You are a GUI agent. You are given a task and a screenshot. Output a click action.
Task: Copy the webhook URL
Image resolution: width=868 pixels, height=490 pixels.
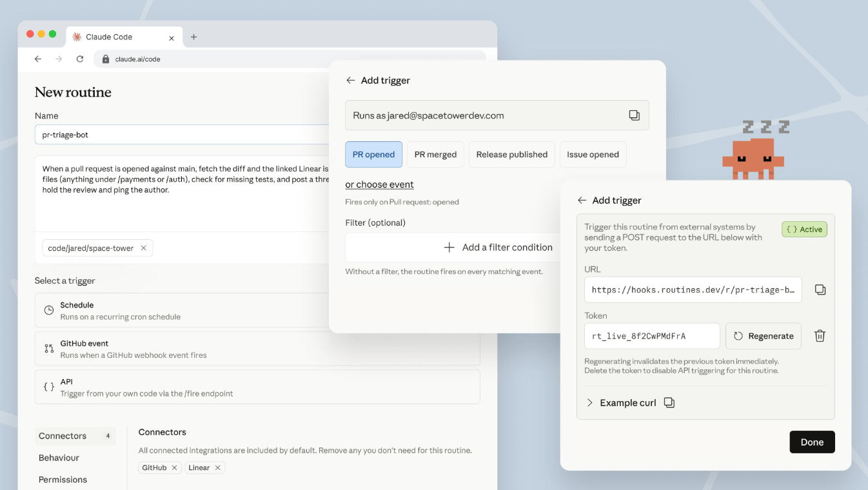[x=820, y=290]
